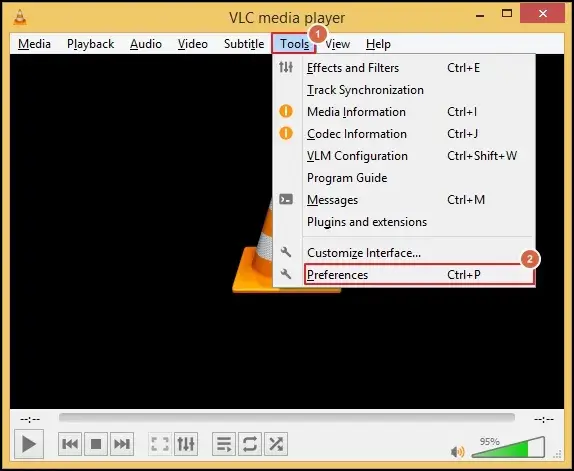Show extended settings from bottom toolbar
This screenshot has width=574, height=471.
[x=186, y=444]
